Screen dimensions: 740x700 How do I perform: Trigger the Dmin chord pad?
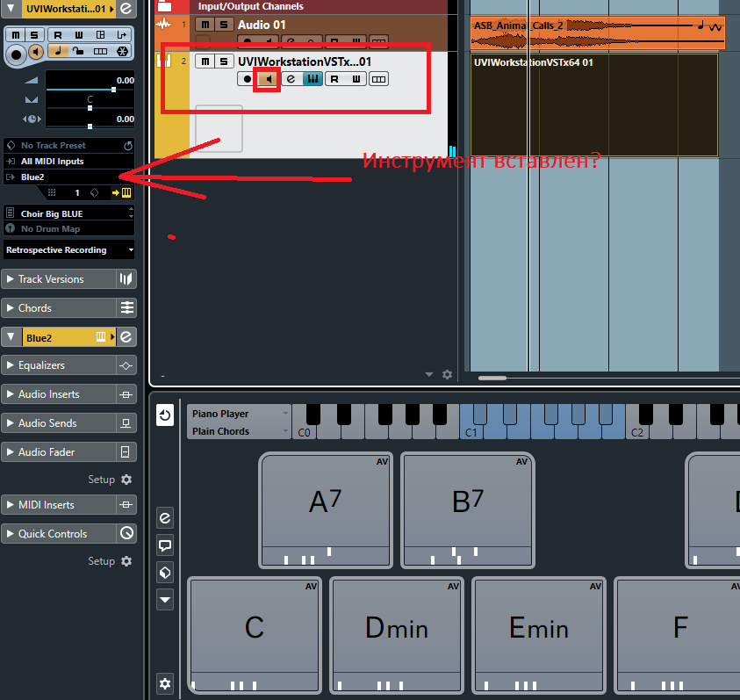pos(397,635)
